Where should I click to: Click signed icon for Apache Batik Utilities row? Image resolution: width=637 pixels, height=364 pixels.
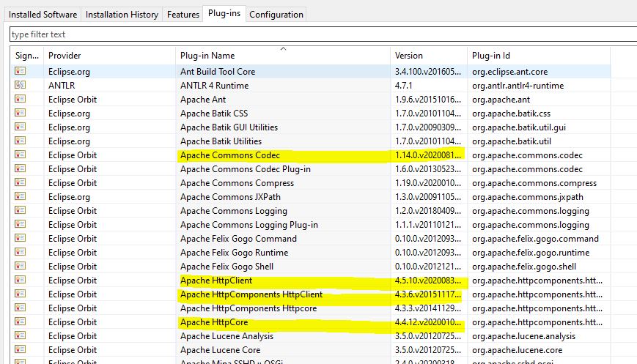(21, 141)
